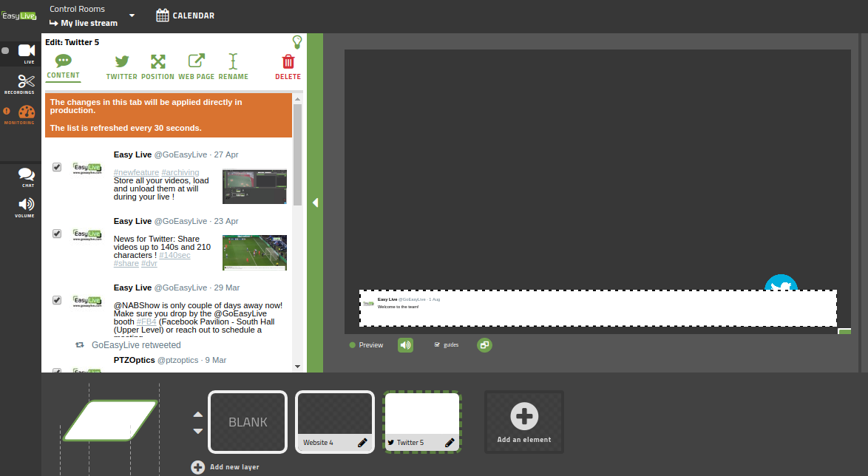Click the #FB4 hashtag link
This screenshot has height=476, width=868.
point(146,322)
